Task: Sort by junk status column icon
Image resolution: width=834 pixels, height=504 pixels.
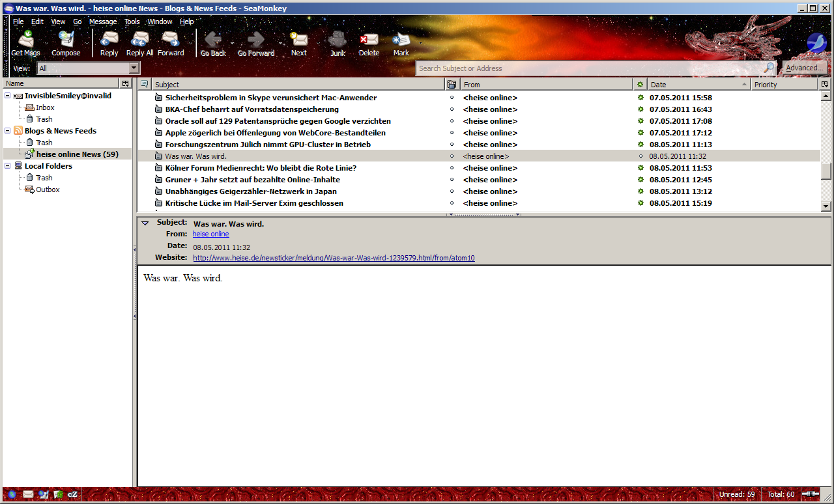Action: [452, 84]
